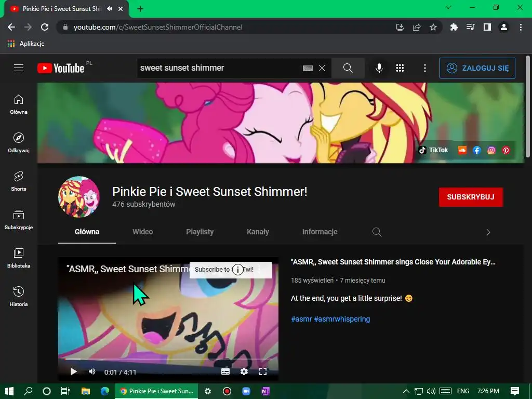Play the featured video
The height and width of the screenshot is (399, 532).
[74, 372]
